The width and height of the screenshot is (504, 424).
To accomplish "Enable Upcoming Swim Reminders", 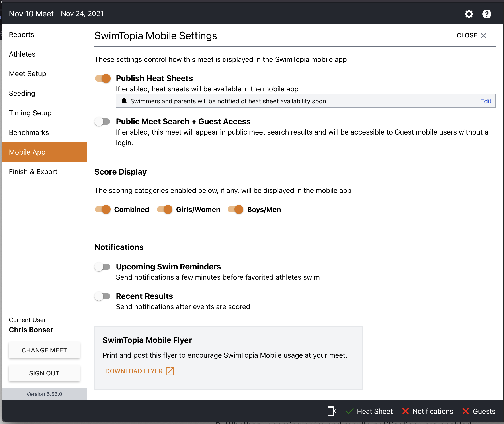I will [103, 267].
